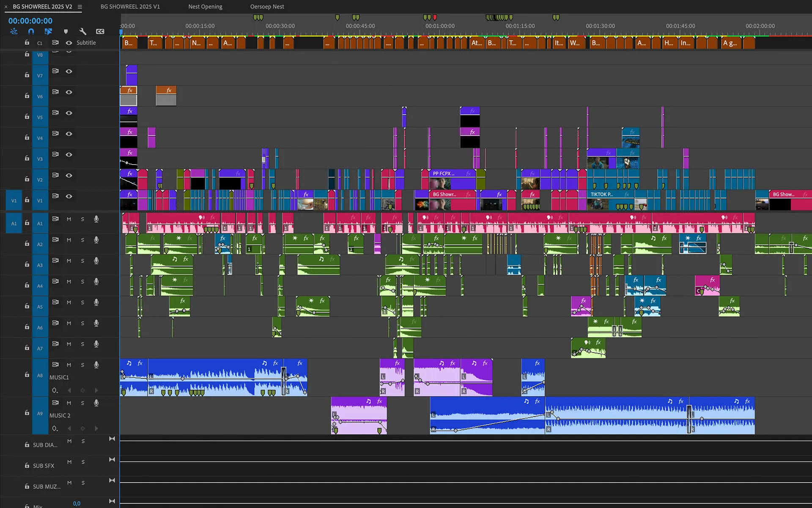
Task: Click the Linked Selection icon
Action: click(48, 31)
